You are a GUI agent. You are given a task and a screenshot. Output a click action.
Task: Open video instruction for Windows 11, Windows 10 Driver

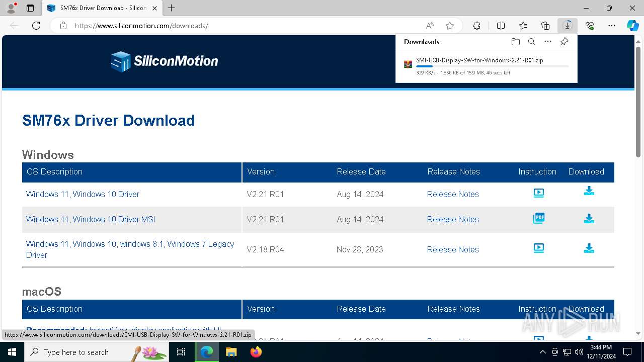point(538,193)
